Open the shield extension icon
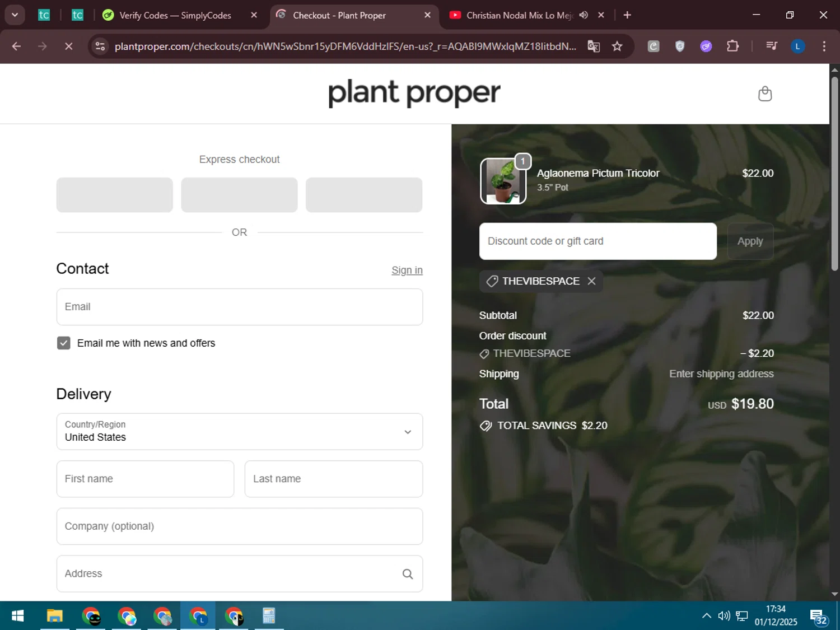Viewport: 840px width, 630px height. click(680, 46)
